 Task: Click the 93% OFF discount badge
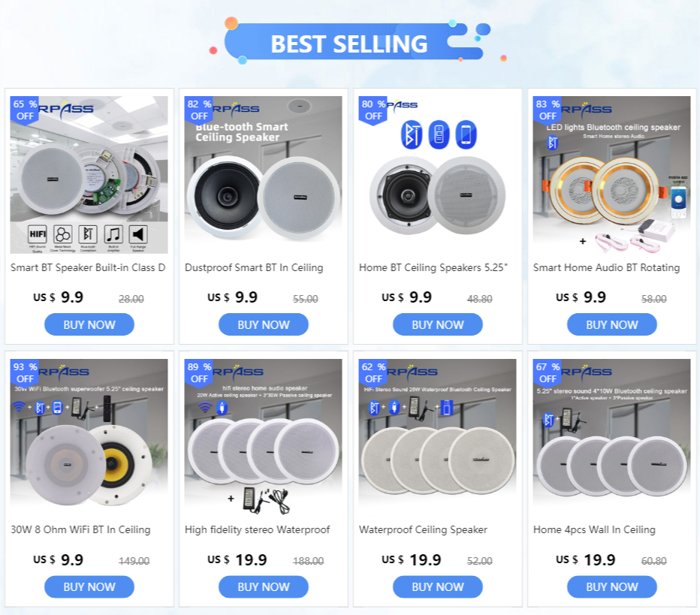point(24,373)
